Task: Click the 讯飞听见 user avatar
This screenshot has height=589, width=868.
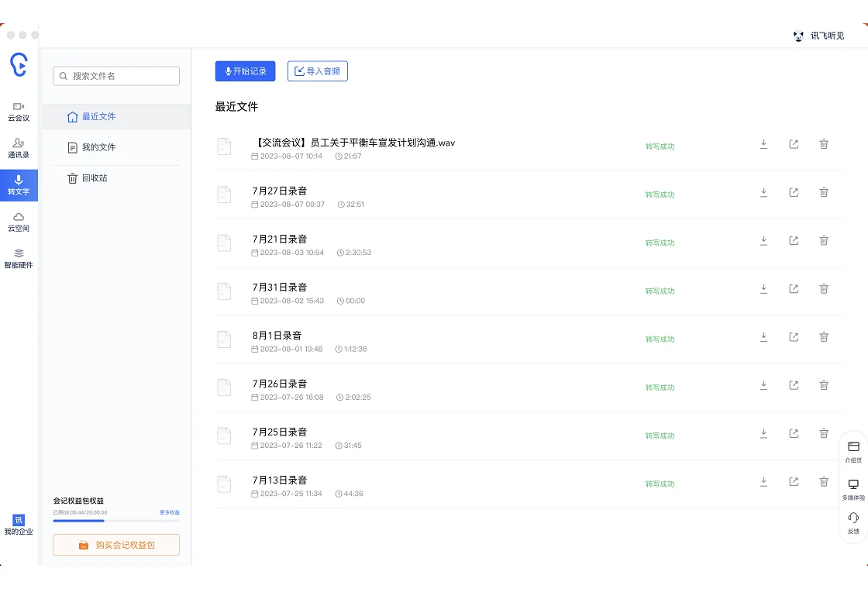Action: 798,36
